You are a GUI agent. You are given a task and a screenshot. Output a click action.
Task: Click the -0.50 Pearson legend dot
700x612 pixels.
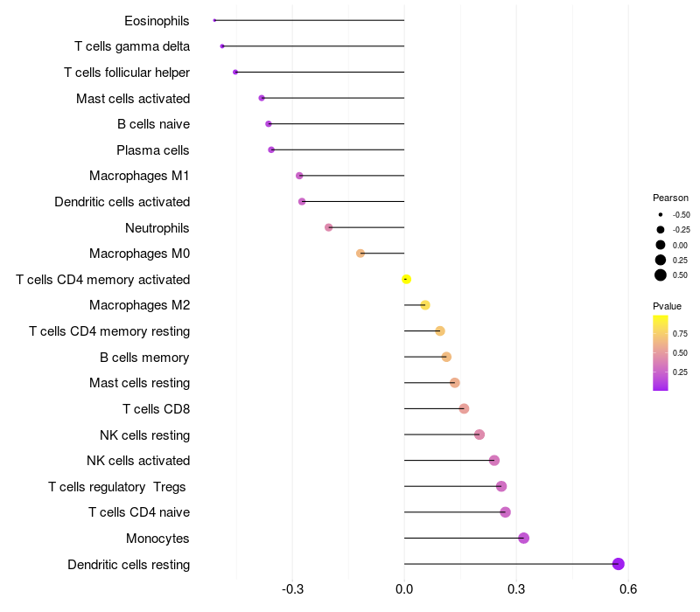point(661,214)
